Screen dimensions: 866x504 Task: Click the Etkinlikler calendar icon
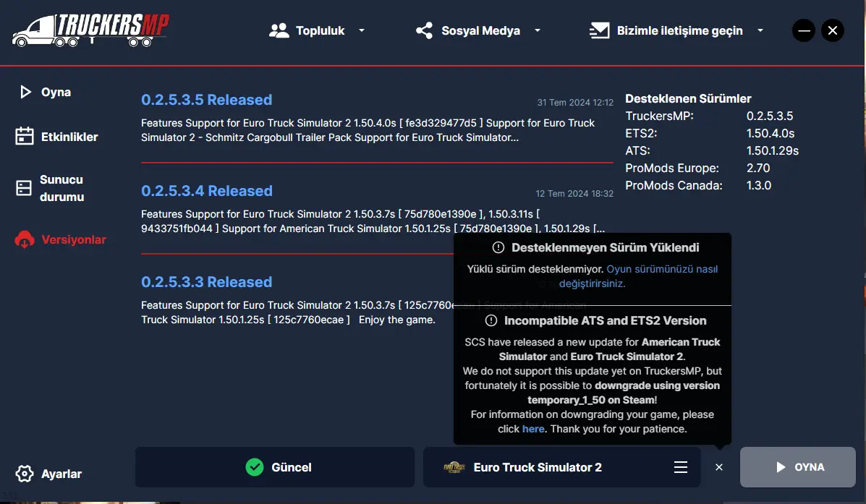25,137
